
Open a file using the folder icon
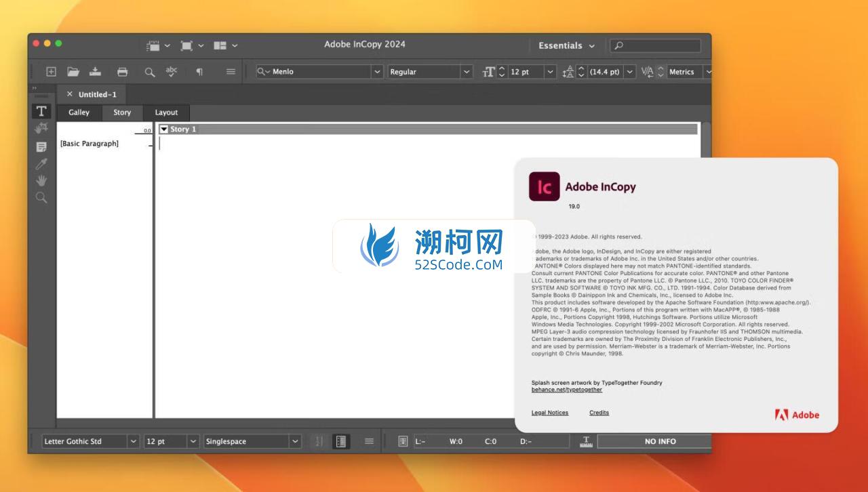[73, 72]
